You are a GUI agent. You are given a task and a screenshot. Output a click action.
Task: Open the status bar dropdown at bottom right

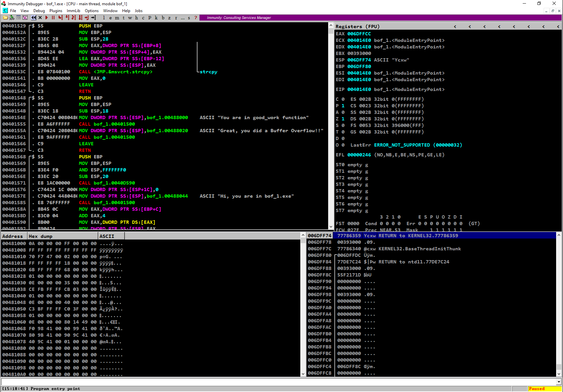click(x=558, y=382)
